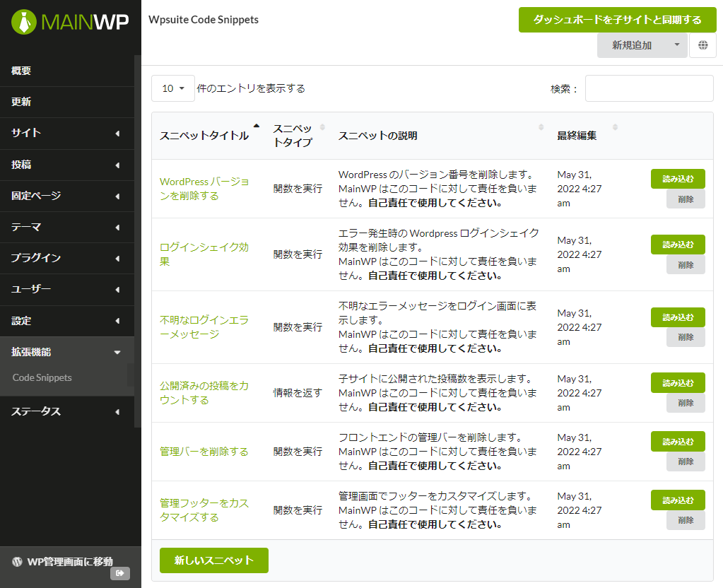Open the 新規追加 dropdown
The height and width of the screenshot is (588, 723).
coord(642,45)
